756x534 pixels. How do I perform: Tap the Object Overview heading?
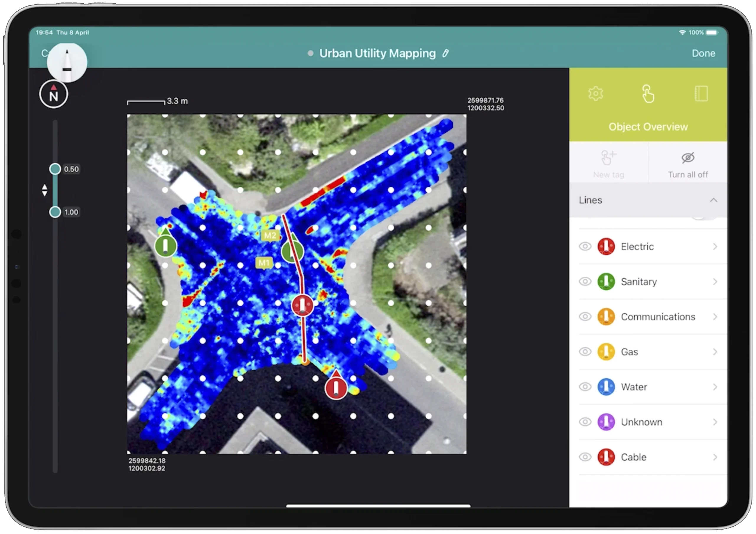(648, 127)
